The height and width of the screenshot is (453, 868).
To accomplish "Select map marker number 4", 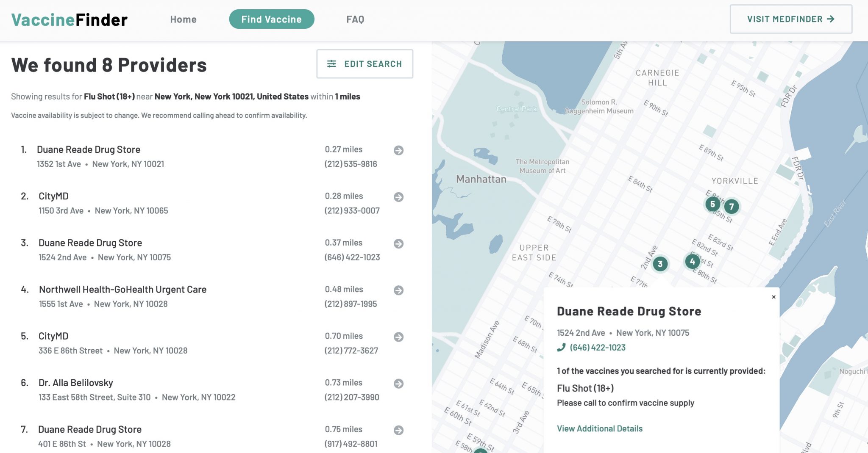I will pyautogui.click(x=692, y=261).
